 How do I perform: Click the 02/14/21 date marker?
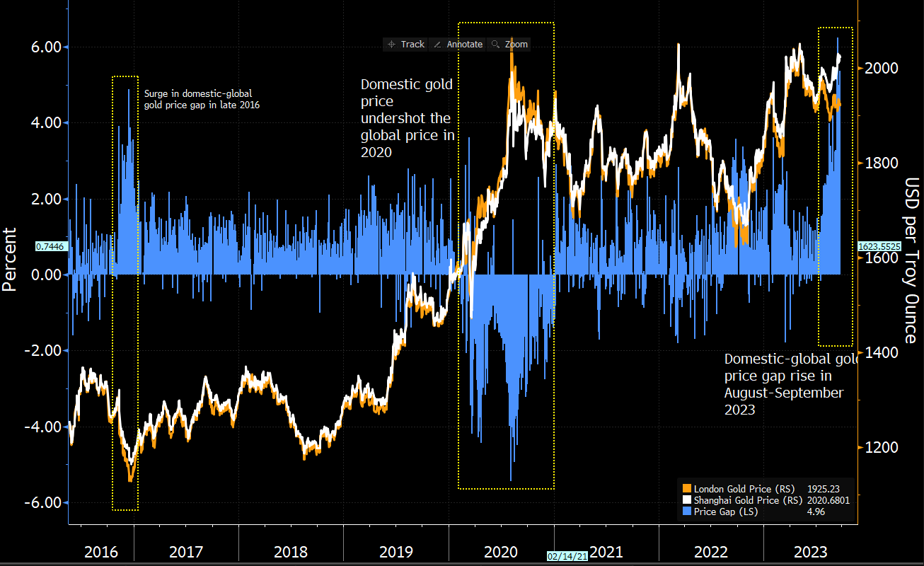coord(567,556)
